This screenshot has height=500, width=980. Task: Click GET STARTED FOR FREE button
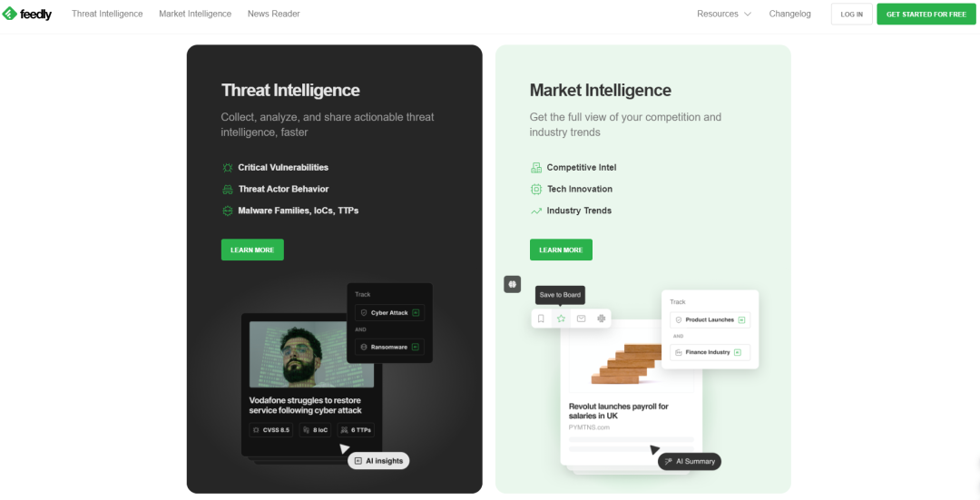click(926, 14)
